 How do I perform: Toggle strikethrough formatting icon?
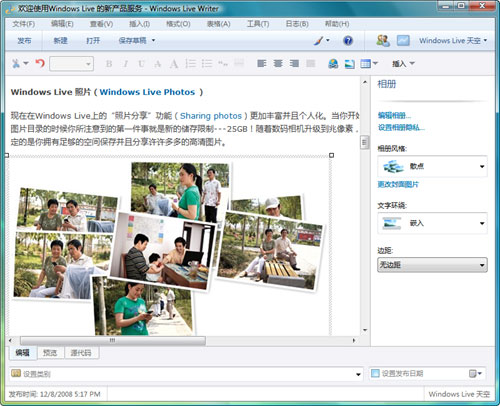(157, 64)
